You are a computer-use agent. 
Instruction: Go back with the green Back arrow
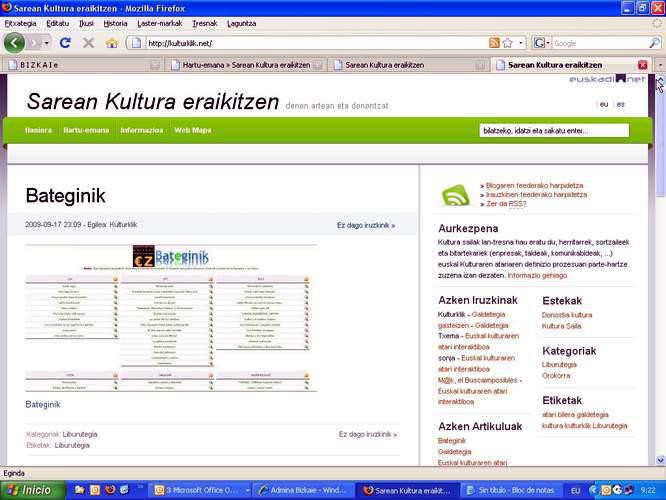14,43
